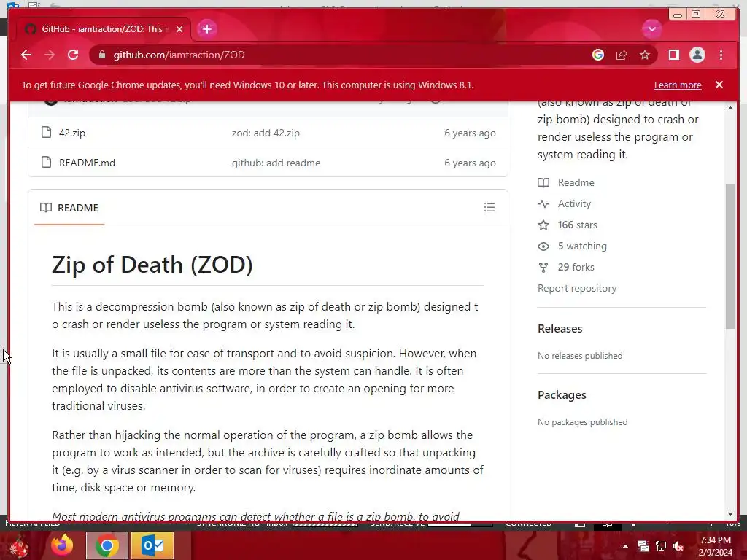Viewport: 747px width, 560px height.
Task: Go back with the browser back arrow
Action: [26, 55]
